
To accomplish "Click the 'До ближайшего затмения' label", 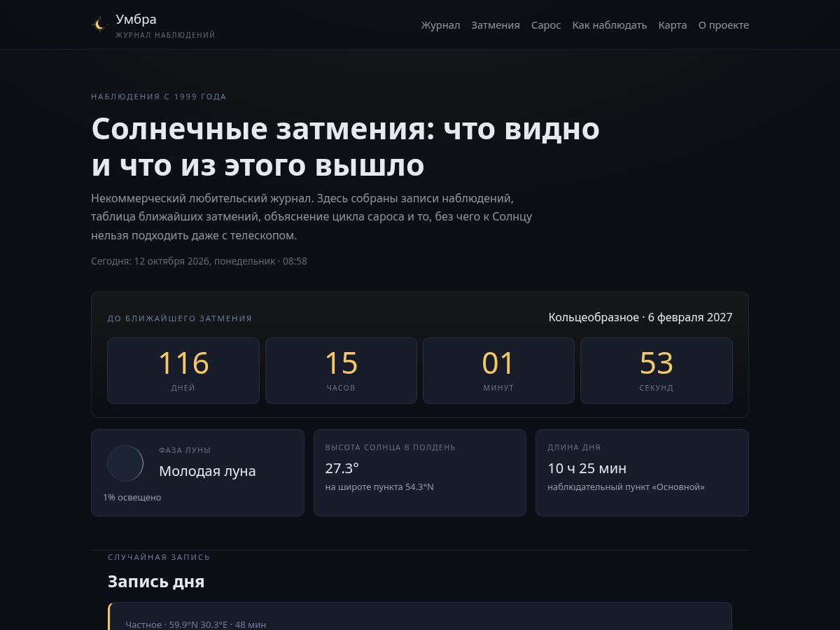I will 180,318.
